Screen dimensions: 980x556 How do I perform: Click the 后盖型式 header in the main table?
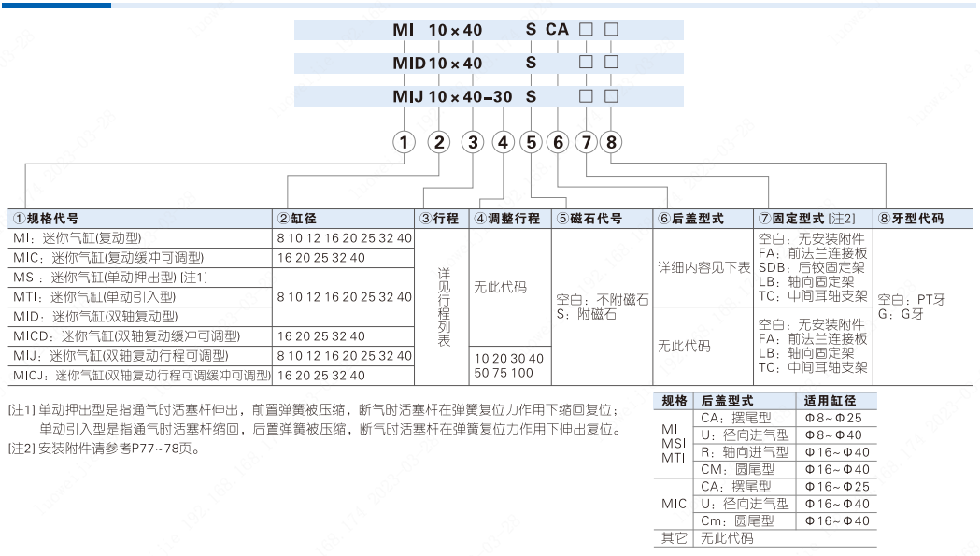coord(690,219)
